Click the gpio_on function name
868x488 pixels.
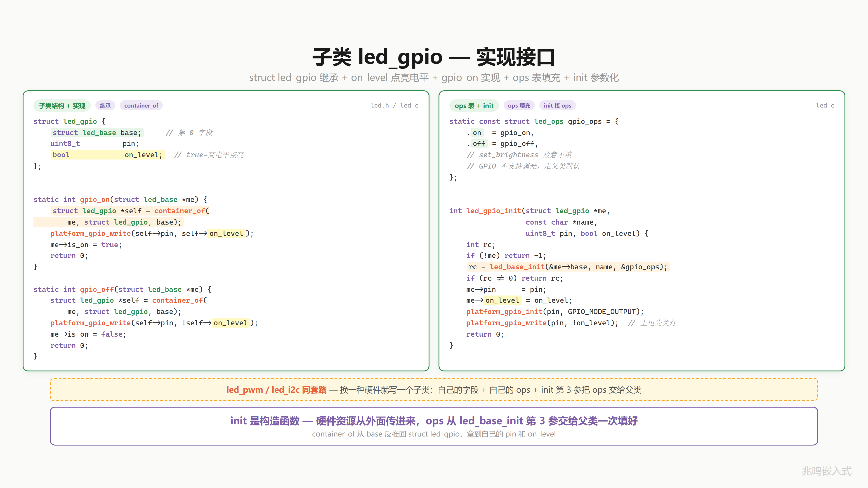pyautogui.click(x=95, y=200)
